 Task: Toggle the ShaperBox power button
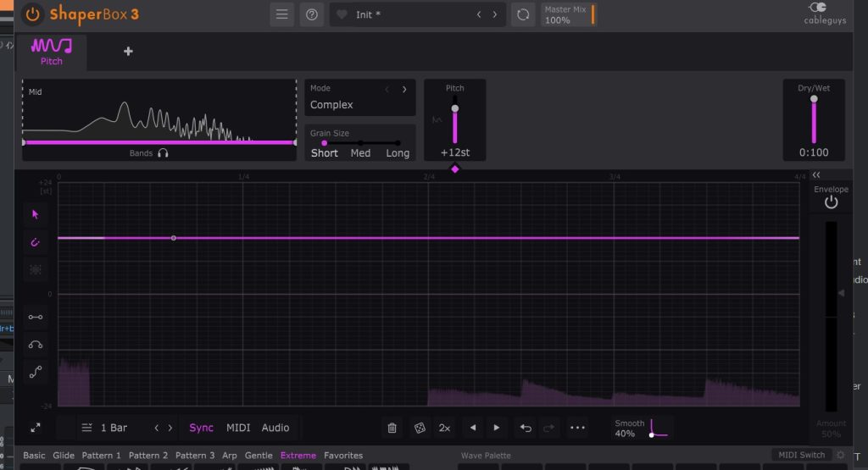pyautogui.click(x=33, y=14)
